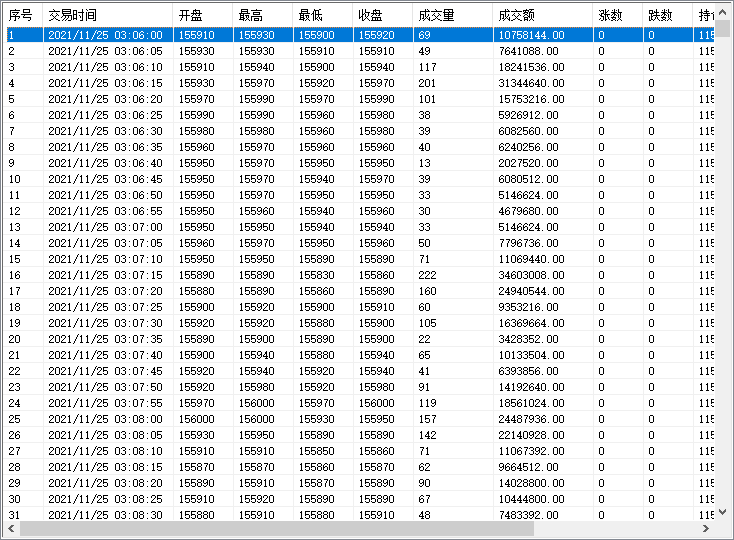The image size is (734, 540).
Task: Click amount cell 5926912.00
Action: pyautogui.click(x=528, y=115)
